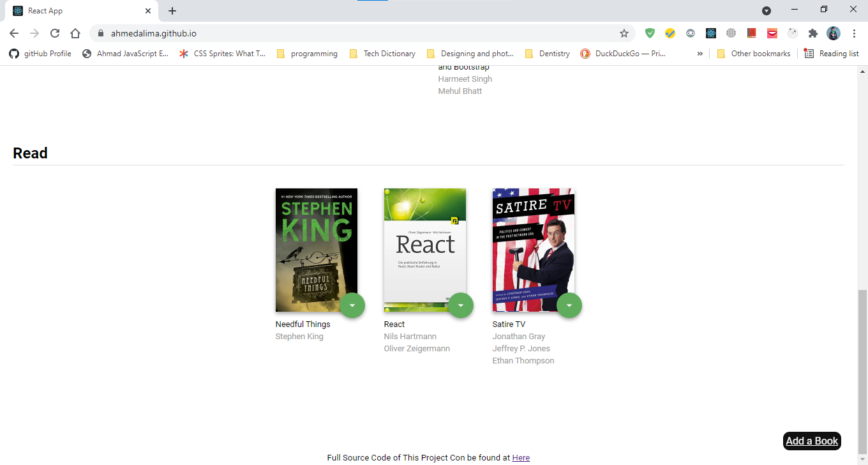868x465 pixels.
Task: Click author Ethan Thompson
Action: (523, 360)
